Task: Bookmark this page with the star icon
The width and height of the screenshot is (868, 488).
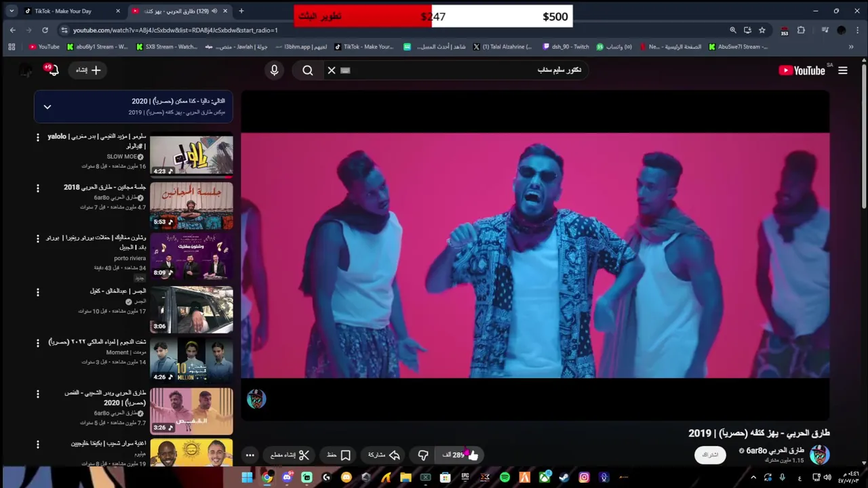Action: (762, 30)
